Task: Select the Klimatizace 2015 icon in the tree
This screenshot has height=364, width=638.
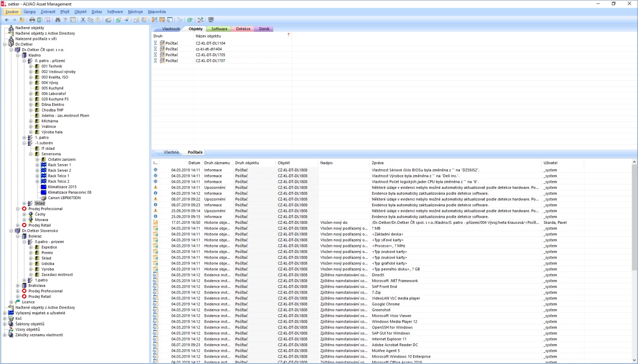Action: click(x=44, y=187)
